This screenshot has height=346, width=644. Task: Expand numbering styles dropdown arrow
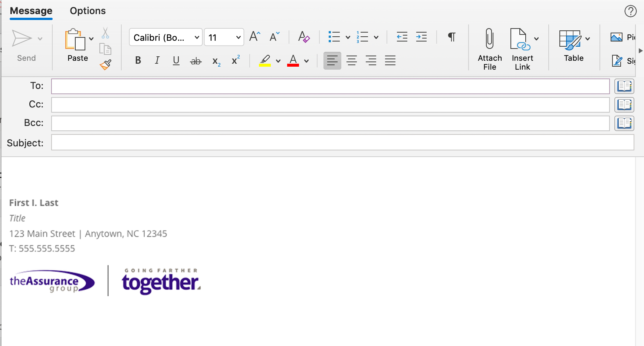point(376,37)
